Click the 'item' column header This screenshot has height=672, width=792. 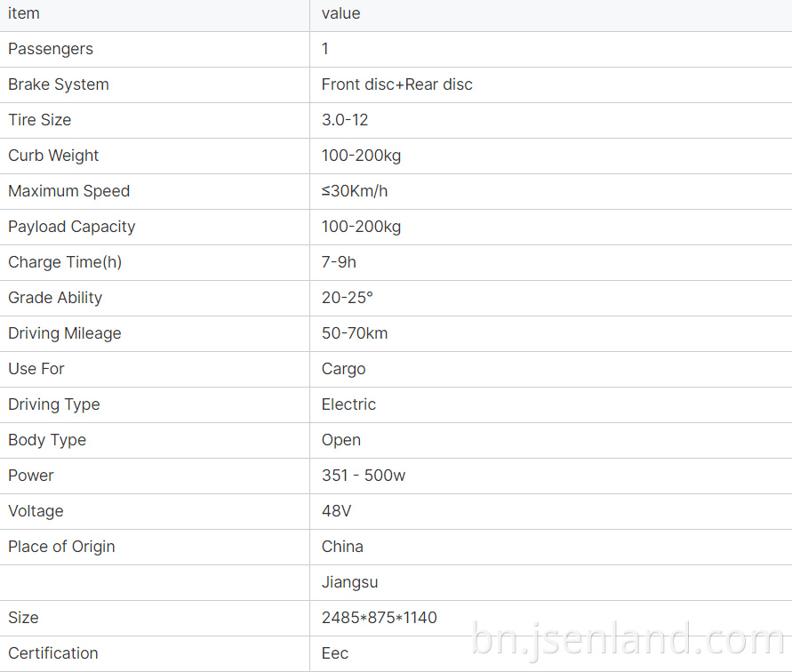pyautogui.click(x=24, y=13)
